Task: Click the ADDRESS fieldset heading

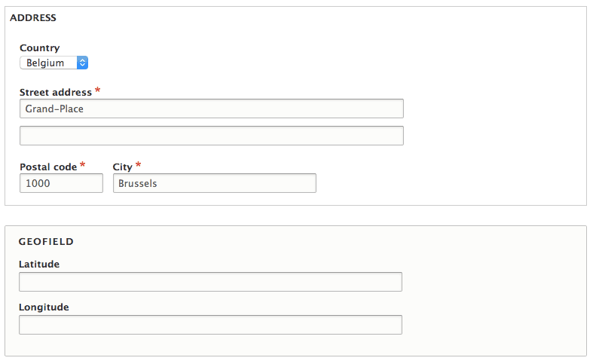Action: (x=33, y=17)
